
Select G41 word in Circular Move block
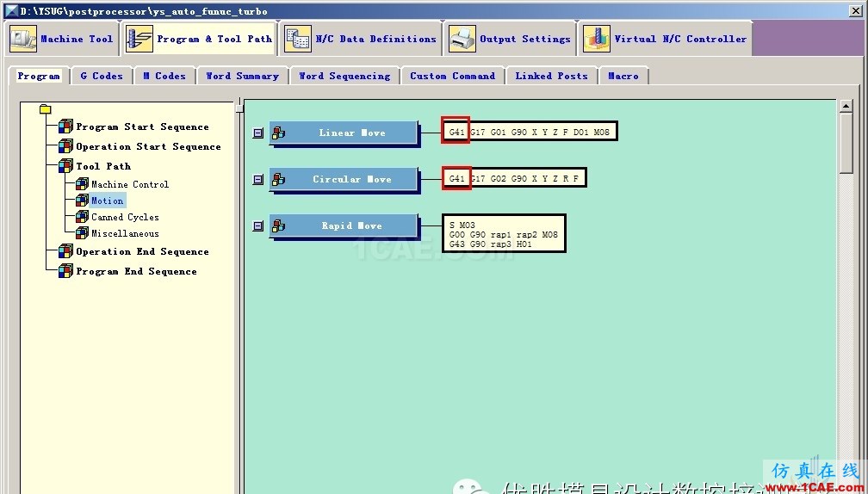[x=456, y=179]
